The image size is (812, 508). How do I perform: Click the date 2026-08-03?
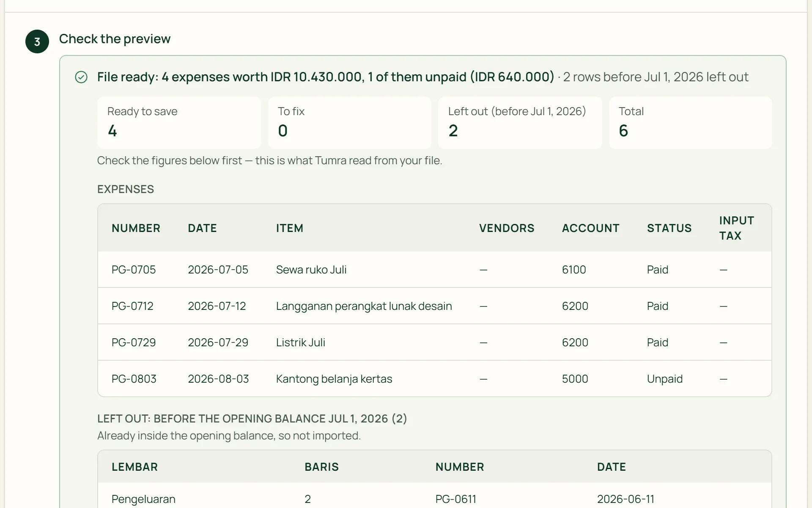tap(218, 379)
